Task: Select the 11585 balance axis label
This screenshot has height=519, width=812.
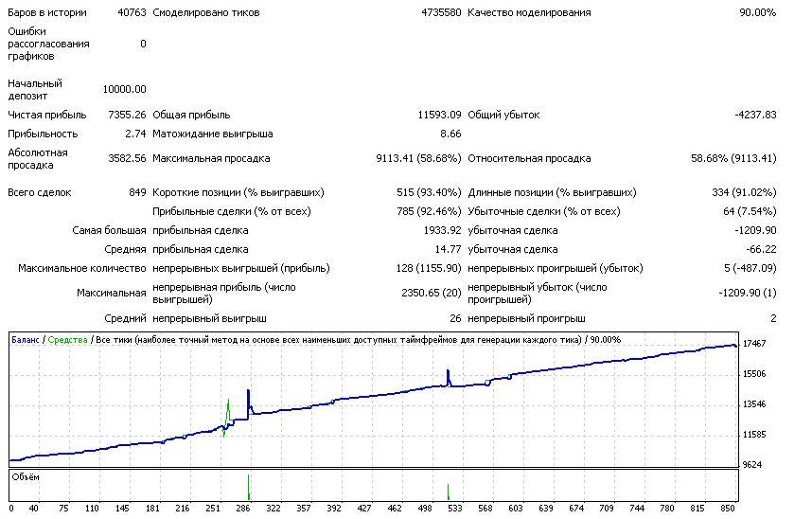Action: pyautogui.click(x=754, y=435)
